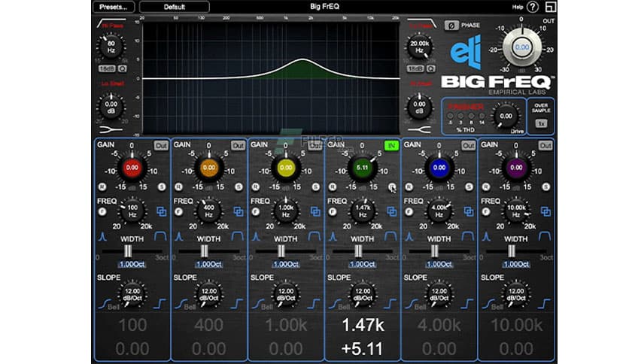Toggle the Hi Pass Q button
629x364 pixels.
[123, 69]
